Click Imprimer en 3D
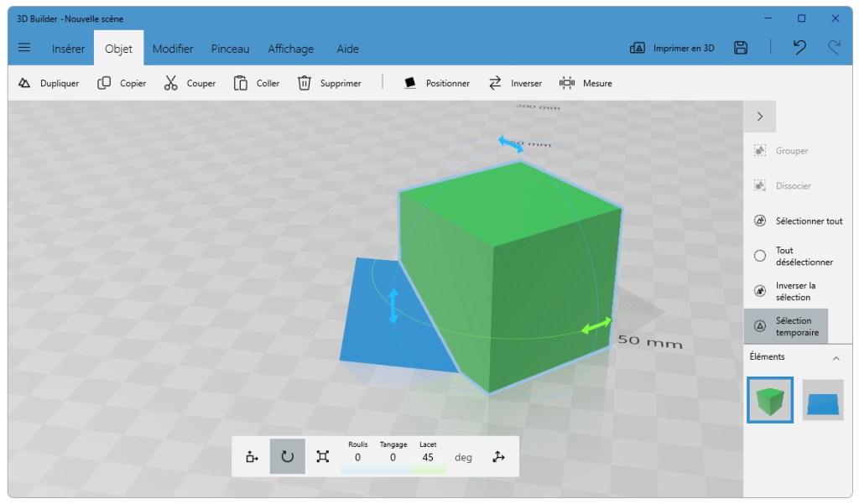Image resolution: width=859 pixels, height=504 pixels. [672, 48]
